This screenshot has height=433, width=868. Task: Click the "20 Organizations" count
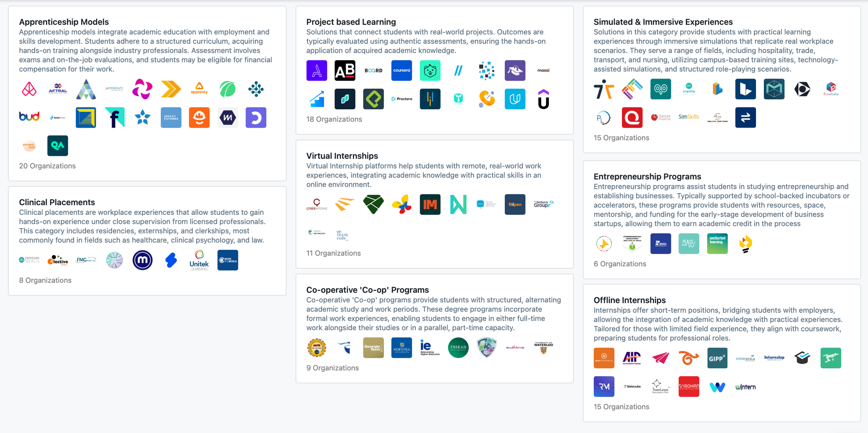tap(47, 166)
